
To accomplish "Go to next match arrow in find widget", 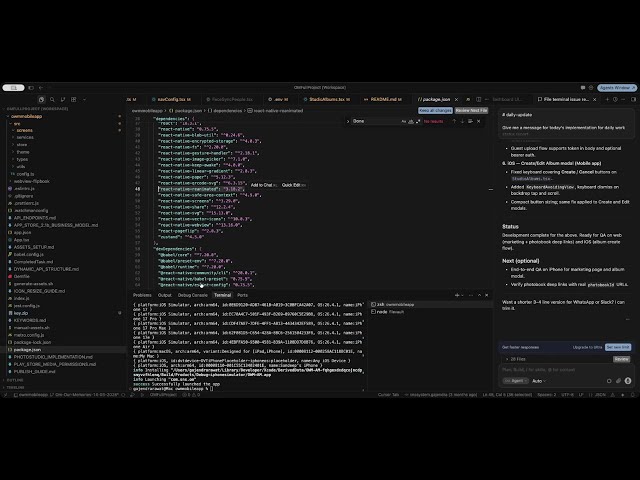I will pos(462,121).
